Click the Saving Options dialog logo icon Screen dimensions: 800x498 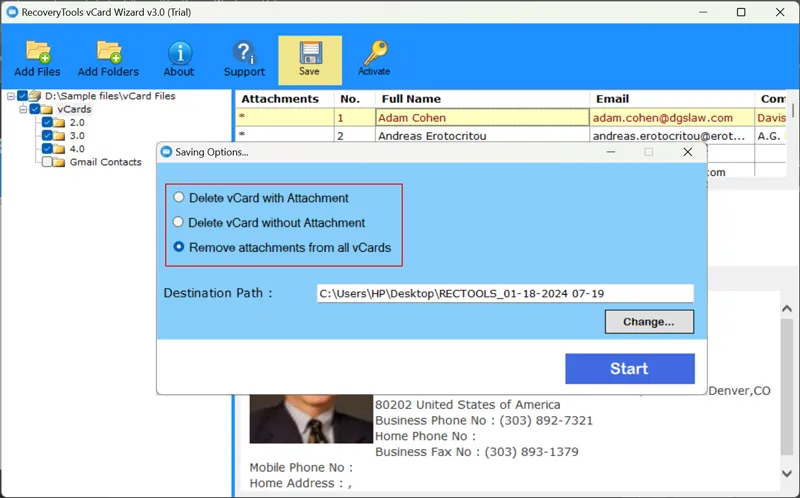(x=166, y=152)
